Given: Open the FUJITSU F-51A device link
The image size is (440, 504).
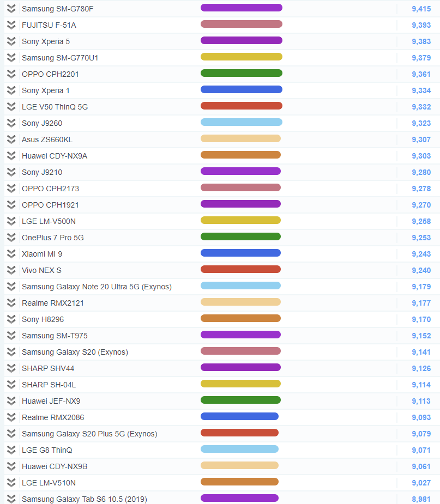Looking at the screenshot, I should (49, 25).
